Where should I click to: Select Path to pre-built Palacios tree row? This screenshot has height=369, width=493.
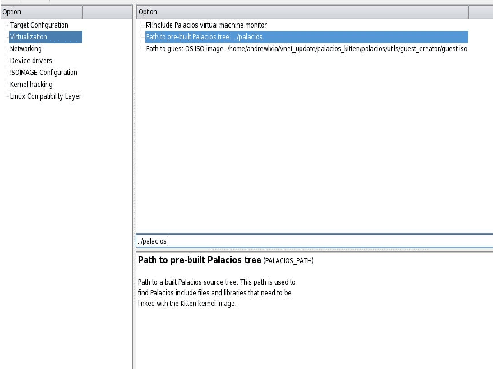[306, 37]
